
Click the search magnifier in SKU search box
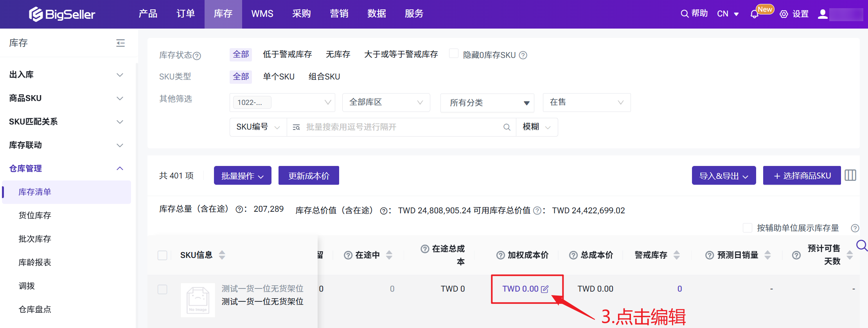click(x=507, y=127)
